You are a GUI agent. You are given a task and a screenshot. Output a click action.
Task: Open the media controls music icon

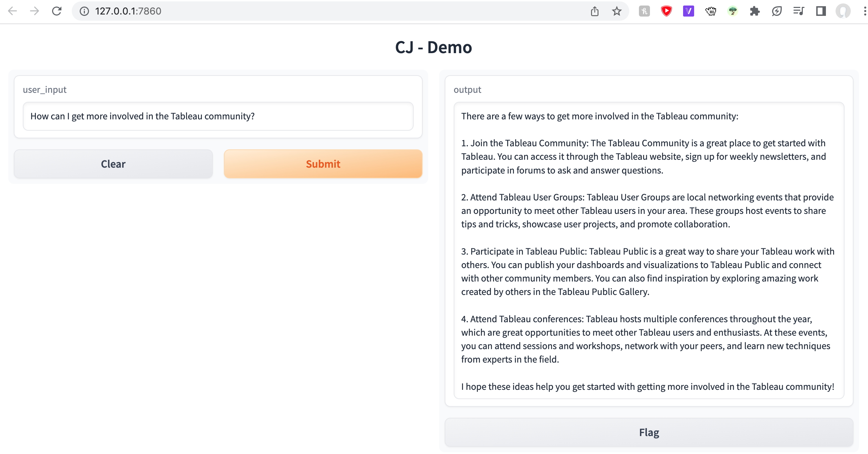click(799, 11)
